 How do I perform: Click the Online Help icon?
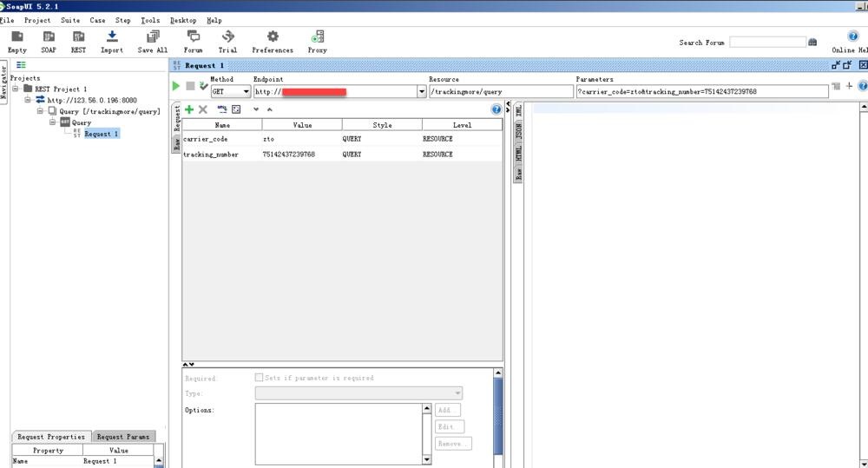[852, 36]
